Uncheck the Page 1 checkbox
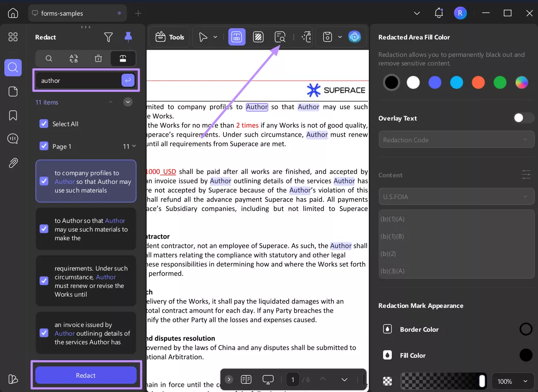 tap(44, 146)
